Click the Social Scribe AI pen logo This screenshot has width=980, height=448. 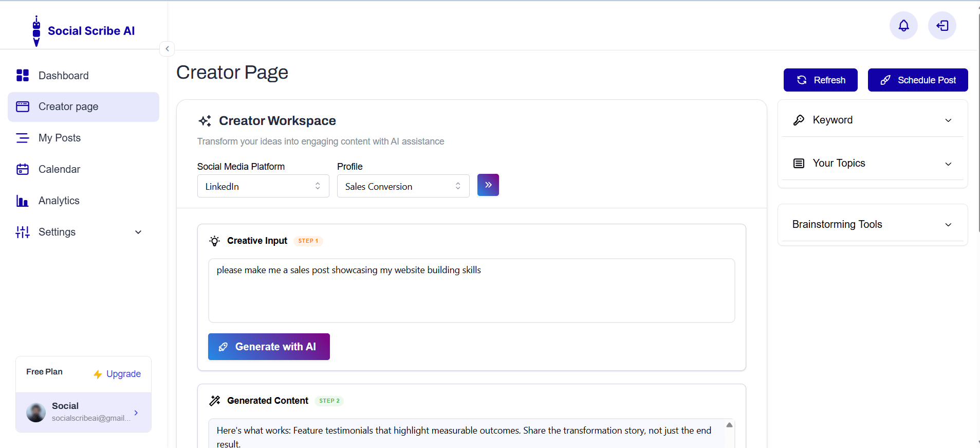[36, 31]
